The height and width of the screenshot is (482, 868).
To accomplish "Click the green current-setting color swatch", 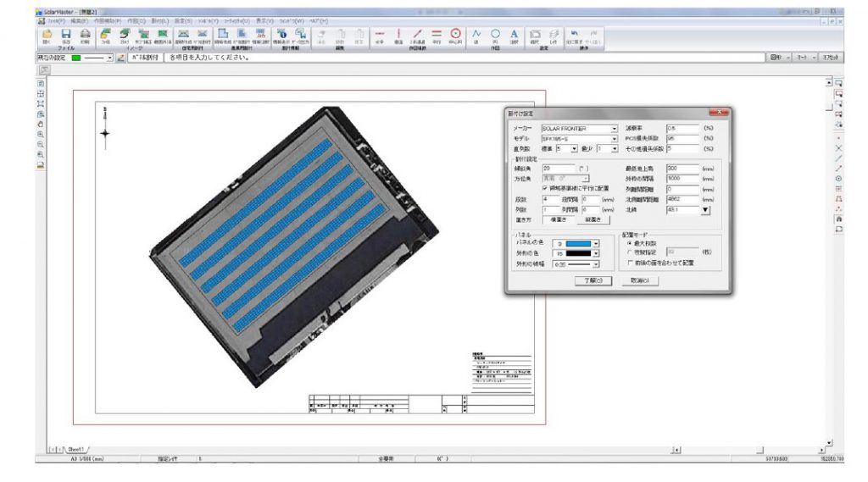I will pyautogui.click(x=76, y=58).
